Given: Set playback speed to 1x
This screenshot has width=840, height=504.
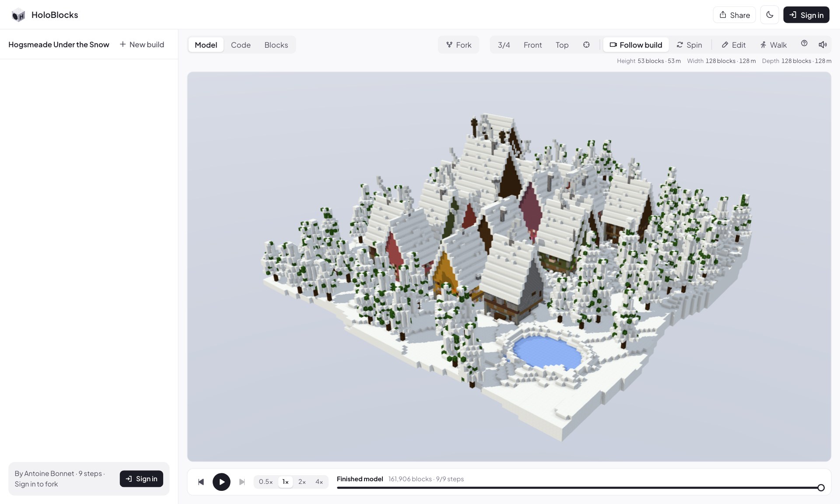Looking at the screenshot, I should point(285,482).
